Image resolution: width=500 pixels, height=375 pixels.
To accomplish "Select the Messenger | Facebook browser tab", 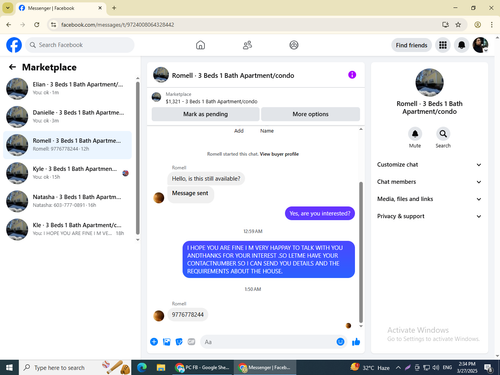I will (x=60, y=8).
